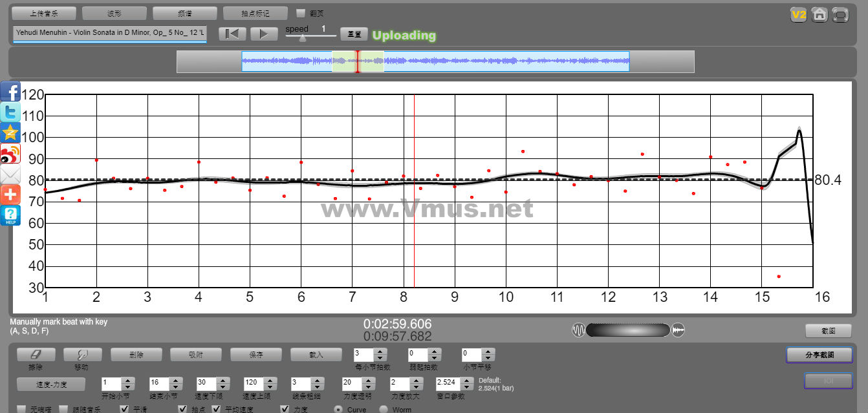Increase 线条粗细 line thickness
This screenshot has height=413, width=868.
pyautogui.click(x=317, y=379)
